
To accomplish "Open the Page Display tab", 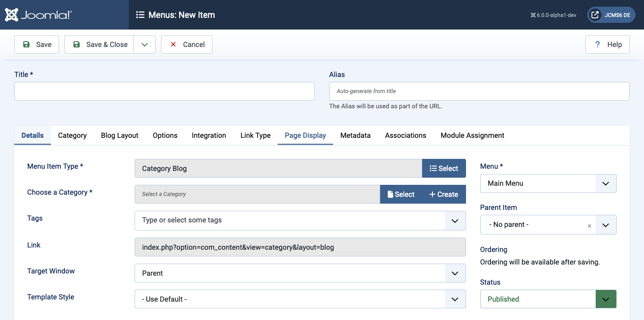I will [305, 135].
